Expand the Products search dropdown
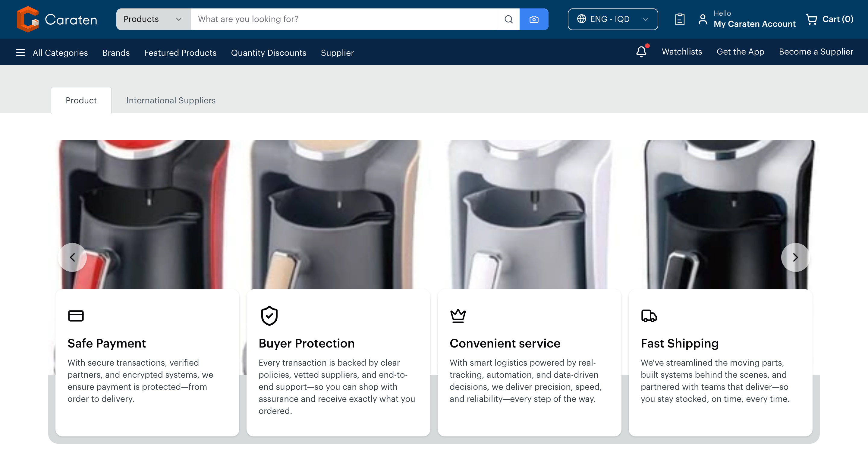The height and width of the screenshot is (469, 868). click(153, 19)
